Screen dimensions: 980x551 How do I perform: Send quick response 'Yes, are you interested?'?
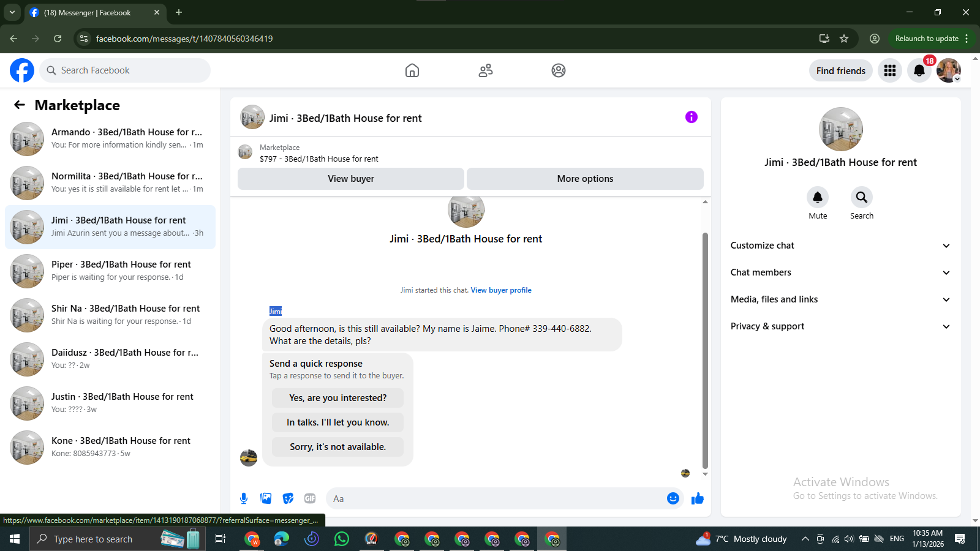[x=338, y=398]
